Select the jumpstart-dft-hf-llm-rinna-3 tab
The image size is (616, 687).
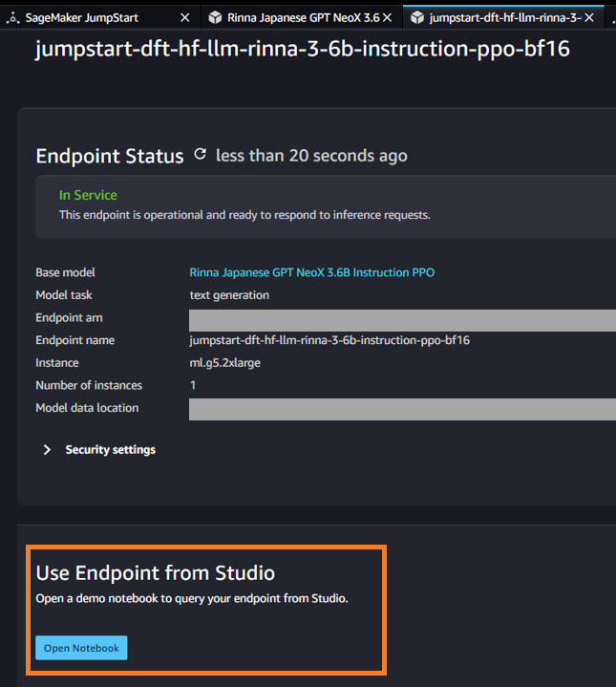pos(505,18)
